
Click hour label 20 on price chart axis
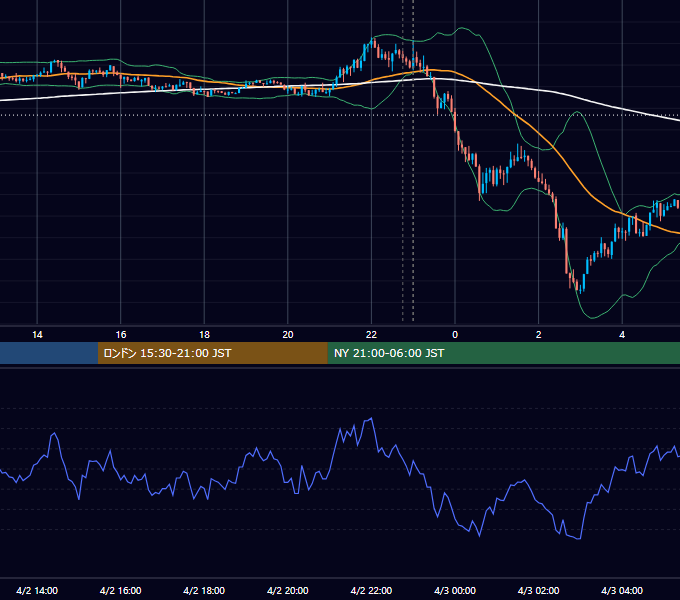point(288,335)
